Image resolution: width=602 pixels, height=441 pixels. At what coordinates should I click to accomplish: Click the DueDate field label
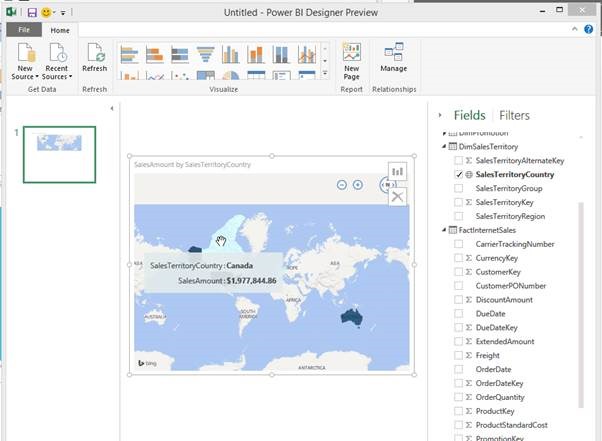[490, 314]
